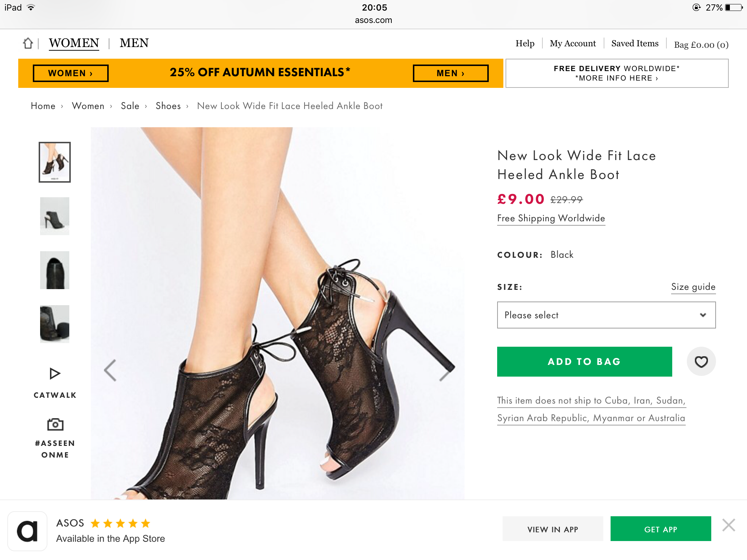Add the boot to bag
Image resolution: width=747 pixels, height=560 pixels.
pyautogui.click(x=584, y=362)
